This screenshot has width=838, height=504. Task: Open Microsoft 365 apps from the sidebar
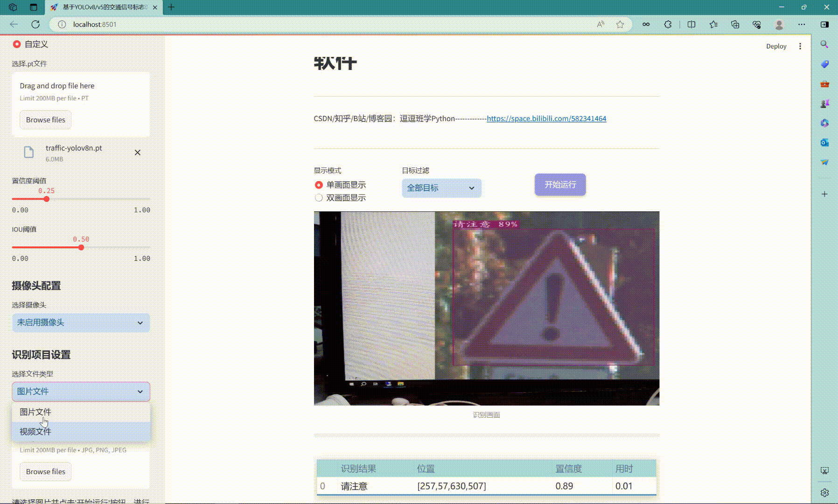tap(824, 123)
